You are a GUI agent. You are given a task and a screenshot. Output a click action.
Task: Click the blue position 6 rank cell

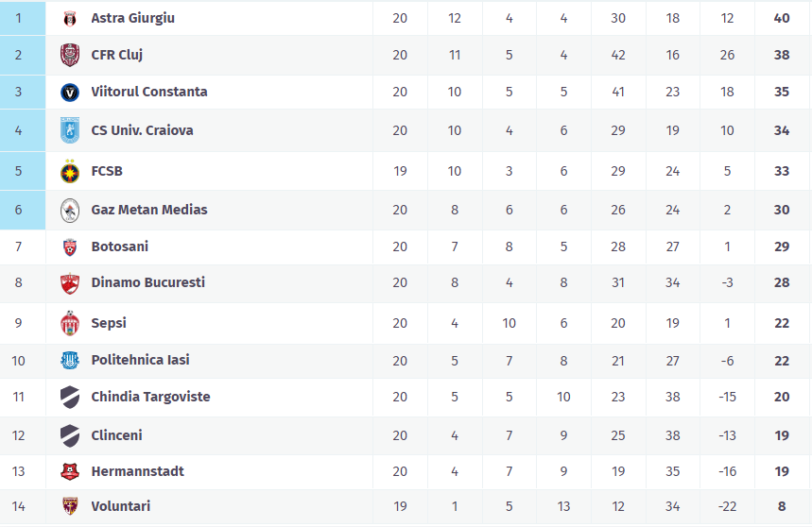pos(19,210)
